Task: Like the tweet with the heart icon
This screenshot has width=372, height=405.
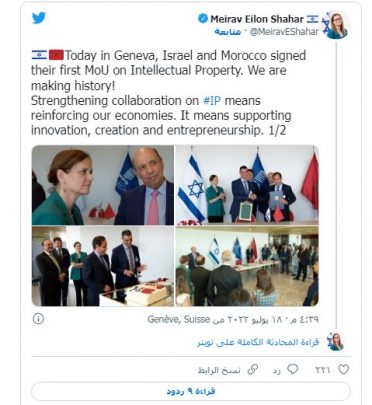Action: coord(343,369)
